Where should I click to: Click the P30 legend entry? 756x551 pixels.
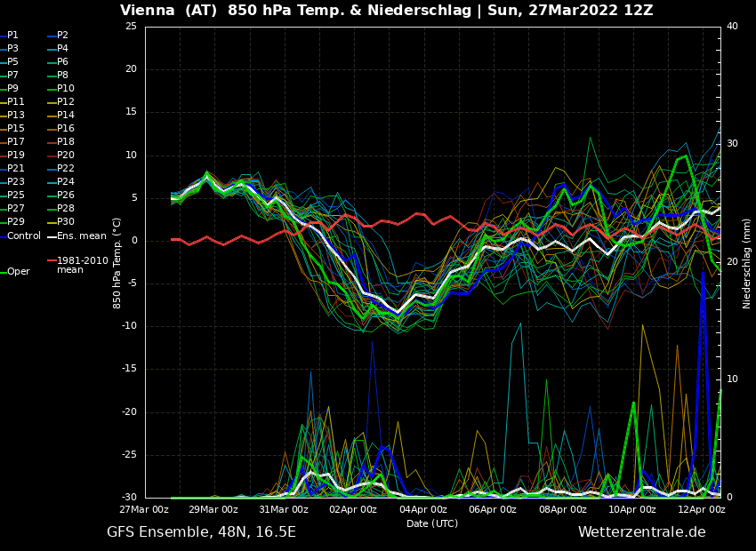(65, 222)
